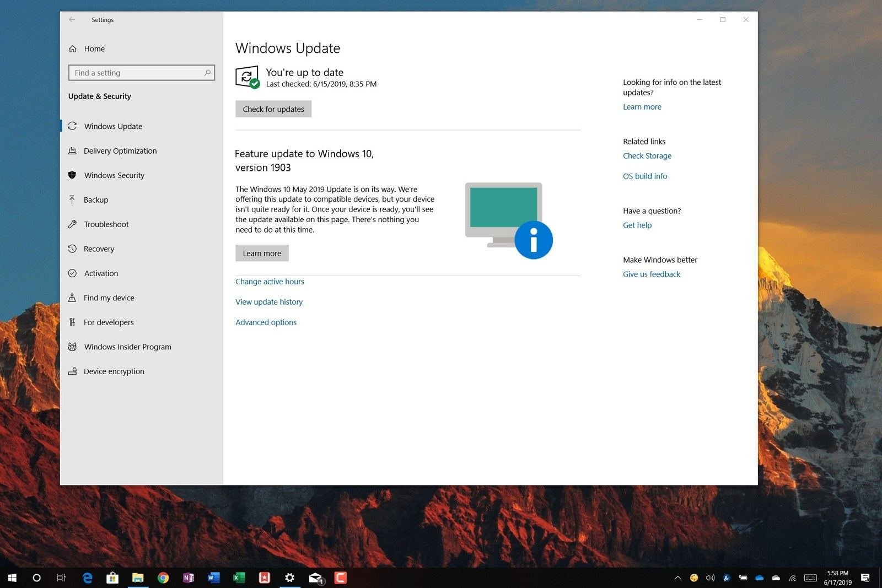882x588 pixels.
Task: Open Task View on the taskbar
Action: [61, 578]
